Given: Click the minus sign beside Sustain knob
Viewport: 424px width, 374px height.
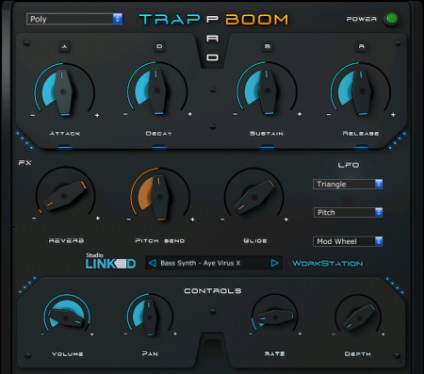Looking at the screenshot, I should pyautogui.click(x=235, y=114).
